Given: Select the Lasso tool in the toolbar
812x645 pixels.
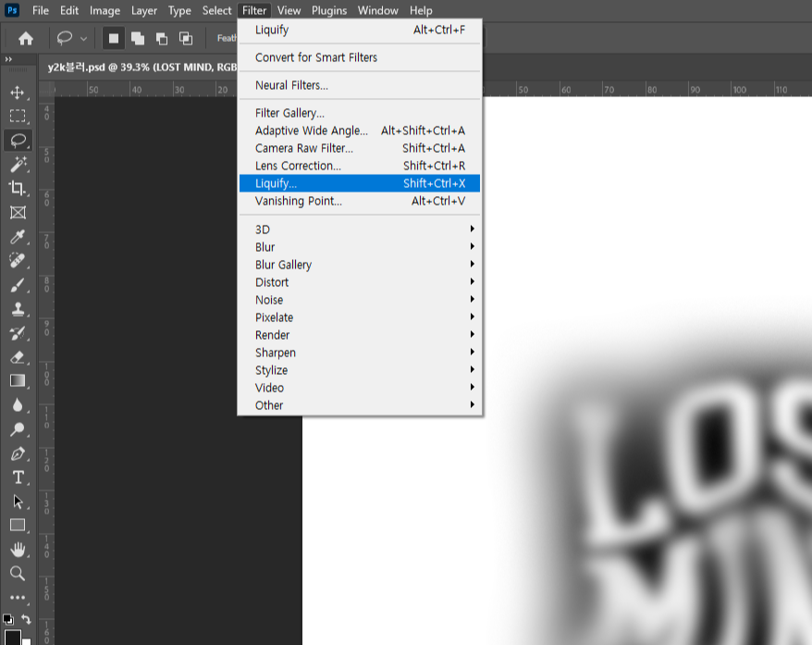Looking at the screenshot, I should [x=18, y=141].
